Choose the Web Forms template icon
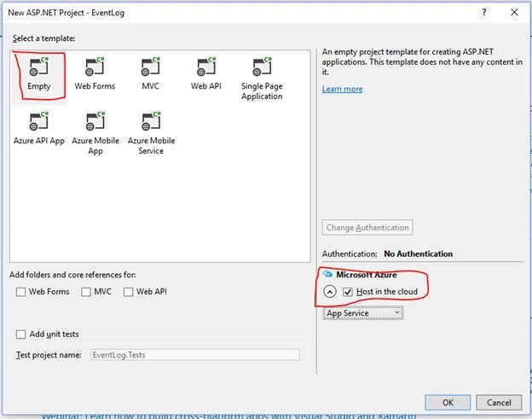 pyautogui.click(x=95, y=67)
